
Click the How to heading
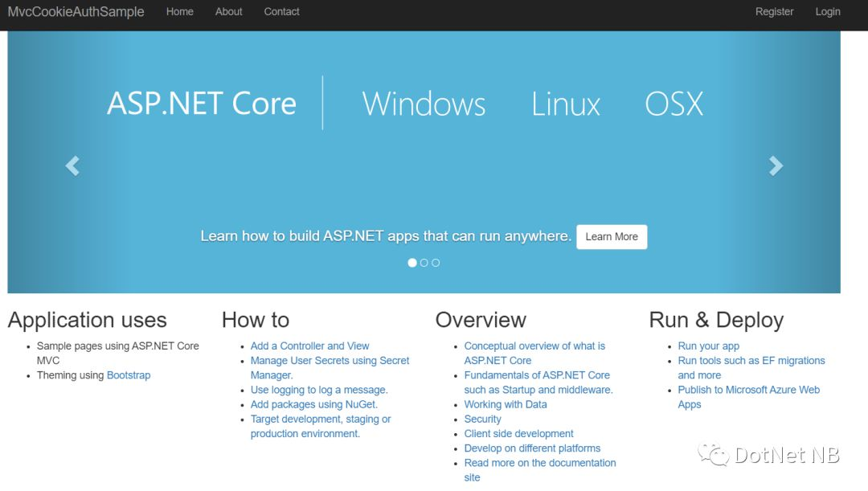[x=256, y=320]
